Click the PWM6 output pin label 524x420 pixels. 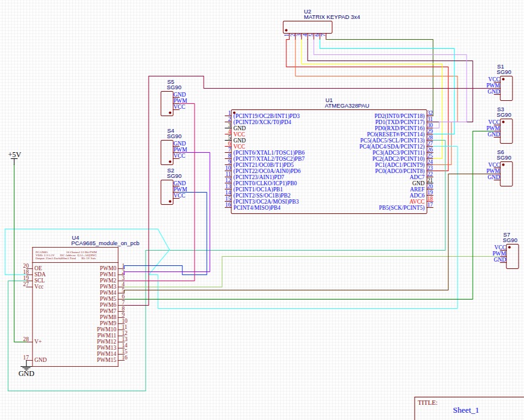pos(108,304)
